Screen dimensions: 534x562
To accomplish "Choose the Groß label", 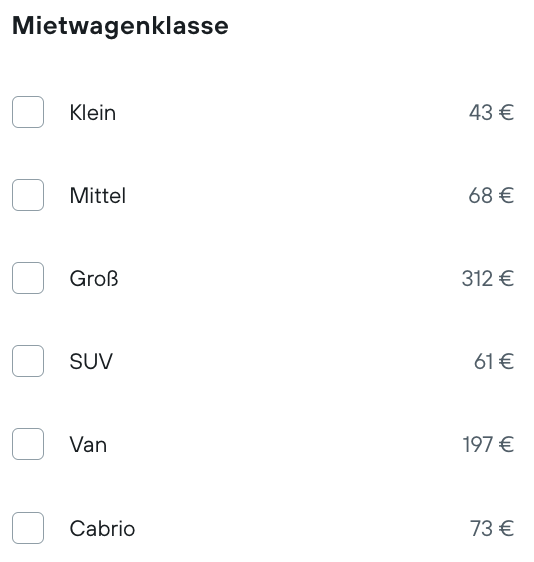I will coord(94,279).
